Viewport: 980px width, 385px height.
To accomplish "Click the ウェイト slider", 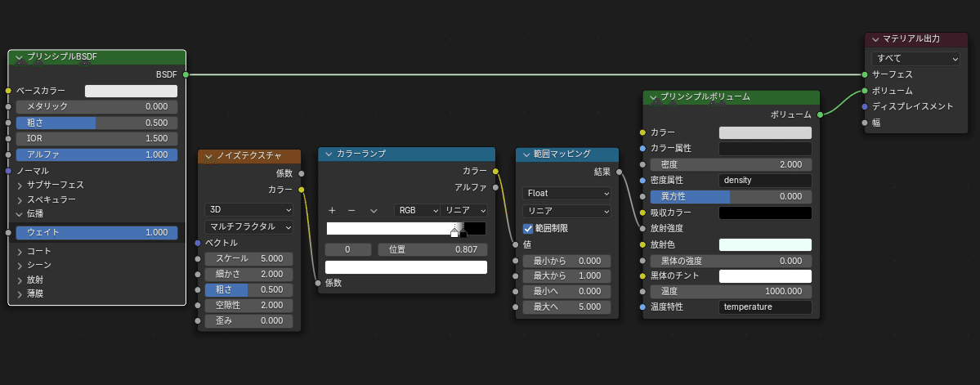I will pos(96,232).
